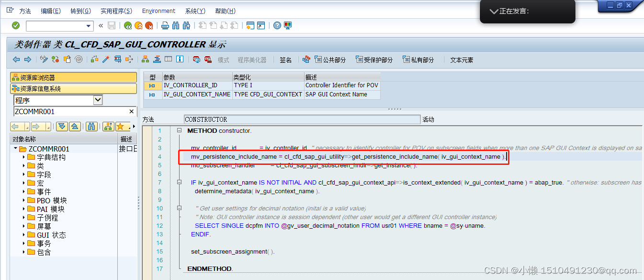This screenshot has width=644, height=280.
Task: Click the red Cancel icon
Action: tap(149, 25)
